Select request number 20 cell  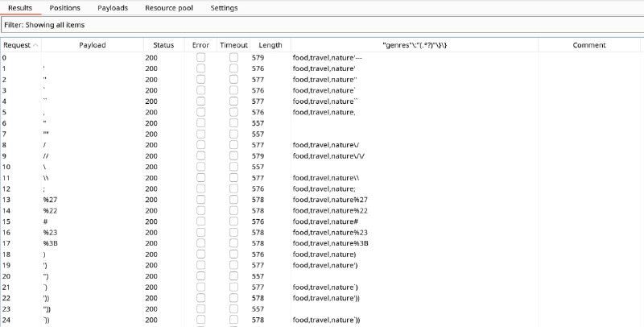pos(6,276)
